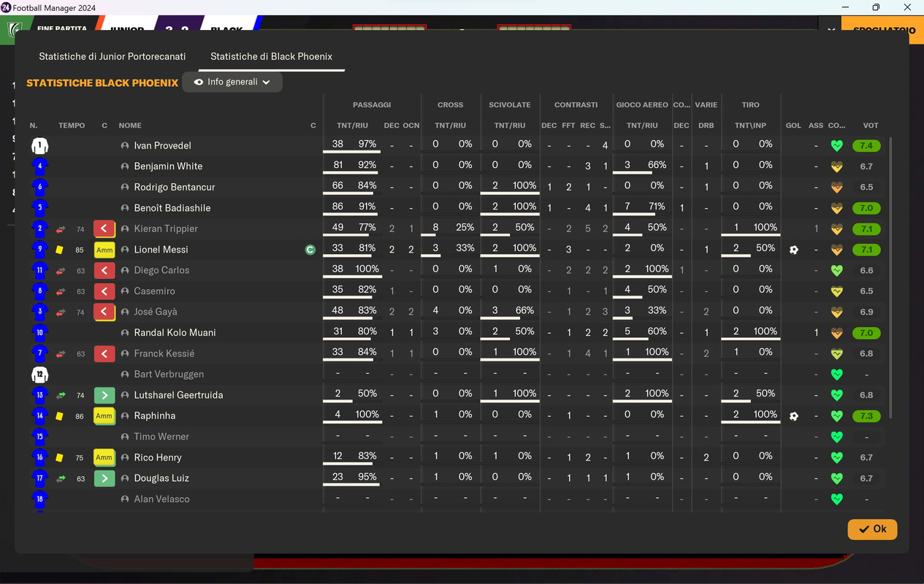Open Rodrigo Bentancur's player profile

point(175,188)
